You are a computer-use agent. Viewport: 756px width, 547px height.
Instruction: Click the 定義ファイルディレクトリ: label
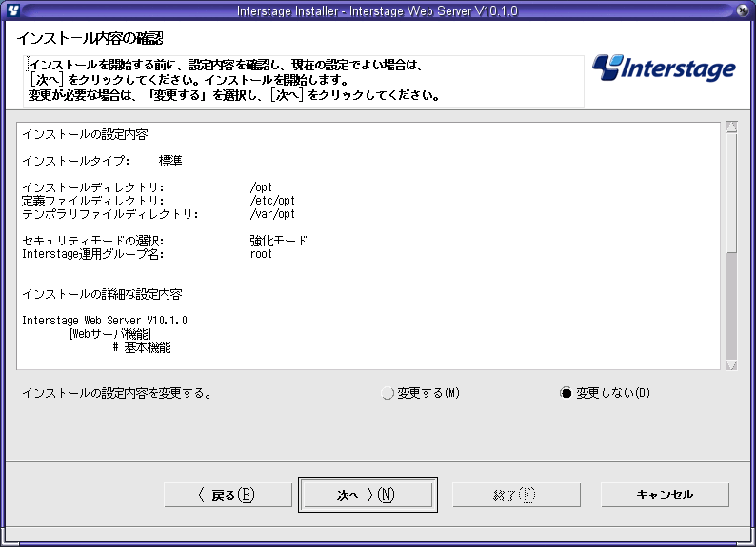pyautogui.click(x=93, y=201)
